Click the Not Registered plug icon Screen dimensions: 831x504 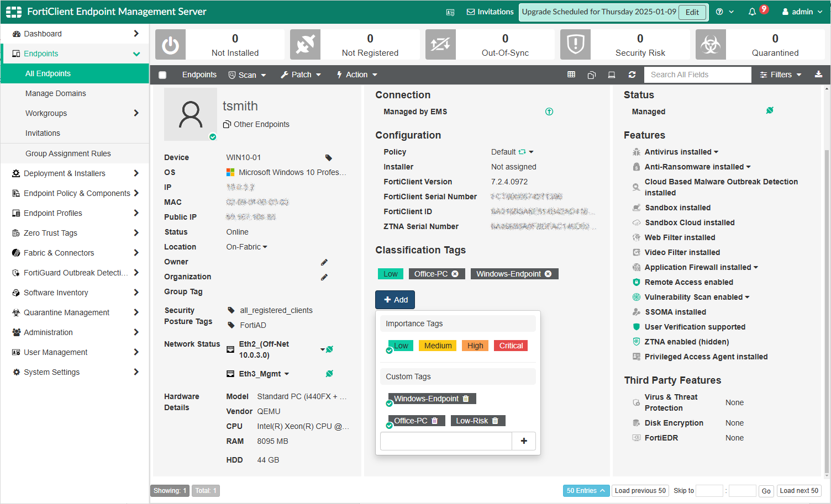point(305,44)
